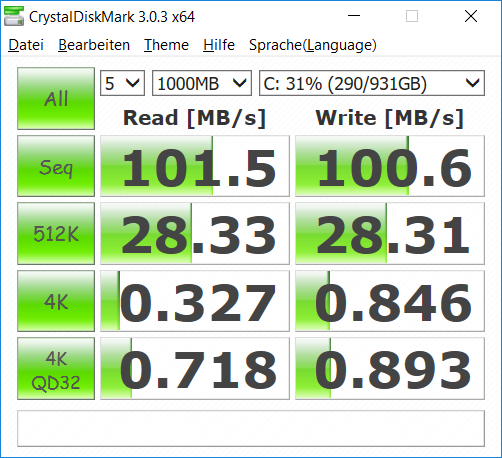Click the Write [MB/s] column header
Image resolution: width=502 pixels, height=458 pixels.
pos(390,118)
